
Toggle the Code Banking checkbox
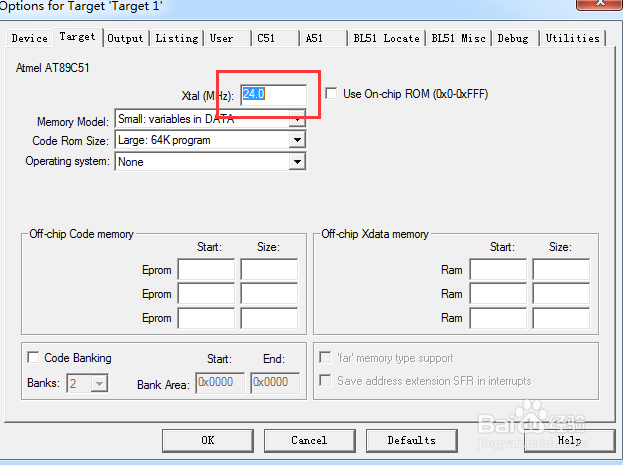point(33,357)
